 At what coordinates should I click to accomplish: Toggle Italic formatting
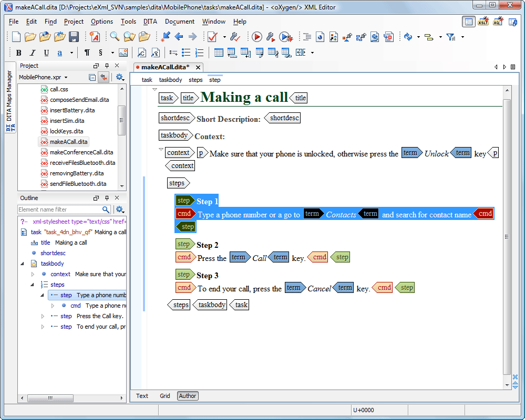[x=33, y=52]
